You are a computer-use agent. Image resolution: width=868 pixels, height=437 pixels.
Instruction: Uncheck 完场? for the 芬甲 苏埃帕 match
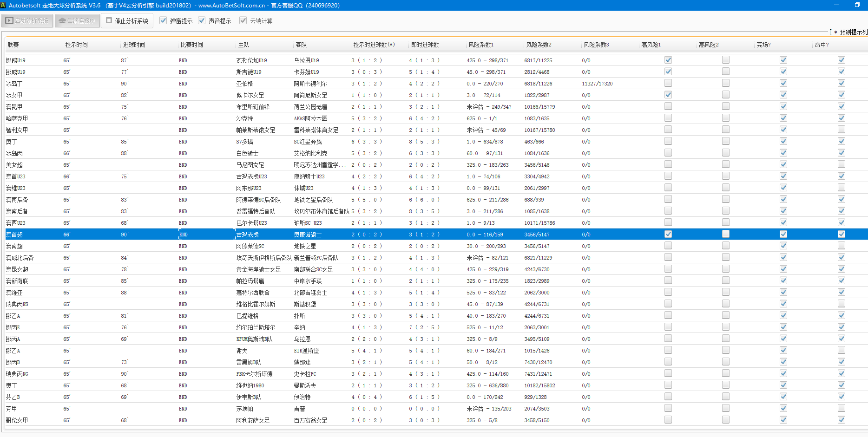pos(783,408)
